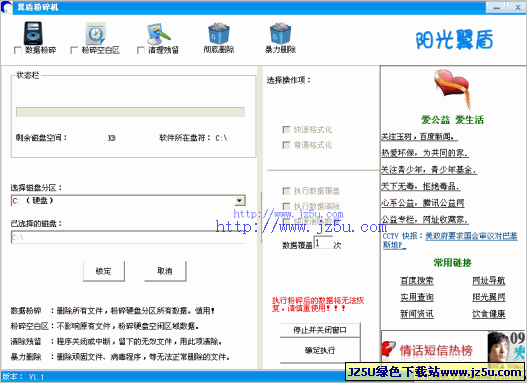Click the app icon in title bar
The height and width of the screenshot is (383, 527).
click(6, 7)
